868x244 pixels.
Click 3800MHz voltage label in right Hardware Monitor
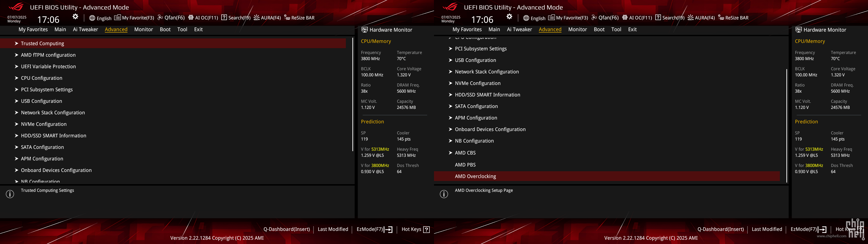[809, 165]
